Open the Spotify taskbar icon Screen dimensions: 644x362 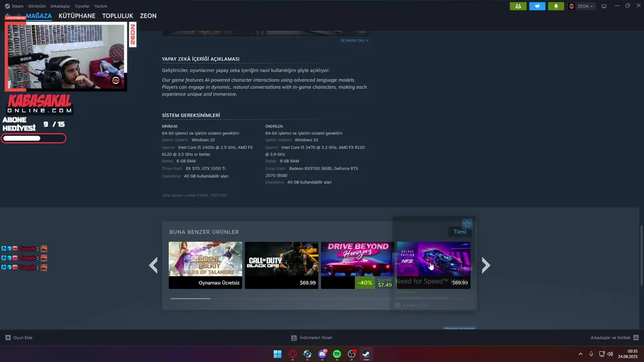tap(337, 354)
